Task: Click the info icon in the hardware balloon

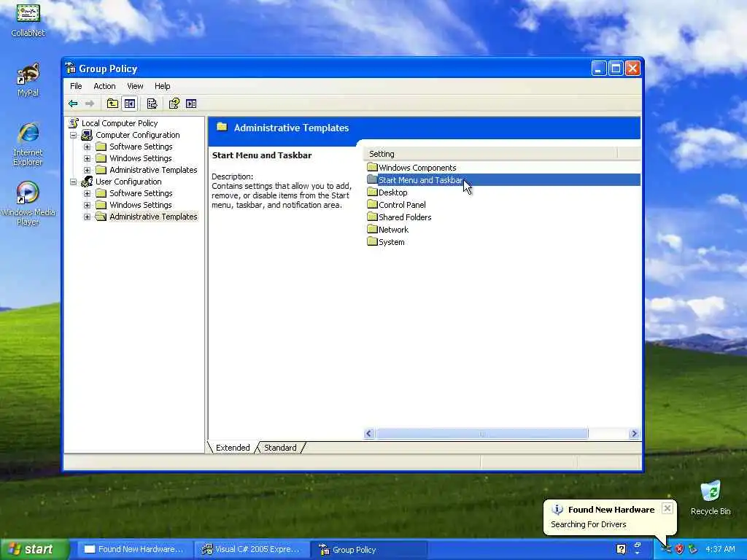Action: (x=557, y=510)
